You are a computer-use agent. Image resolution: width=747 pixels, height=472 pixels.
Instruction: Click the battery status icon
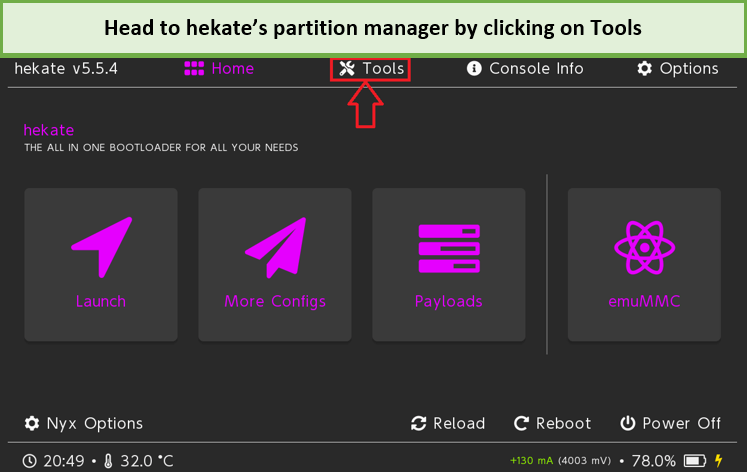point(695,461)
